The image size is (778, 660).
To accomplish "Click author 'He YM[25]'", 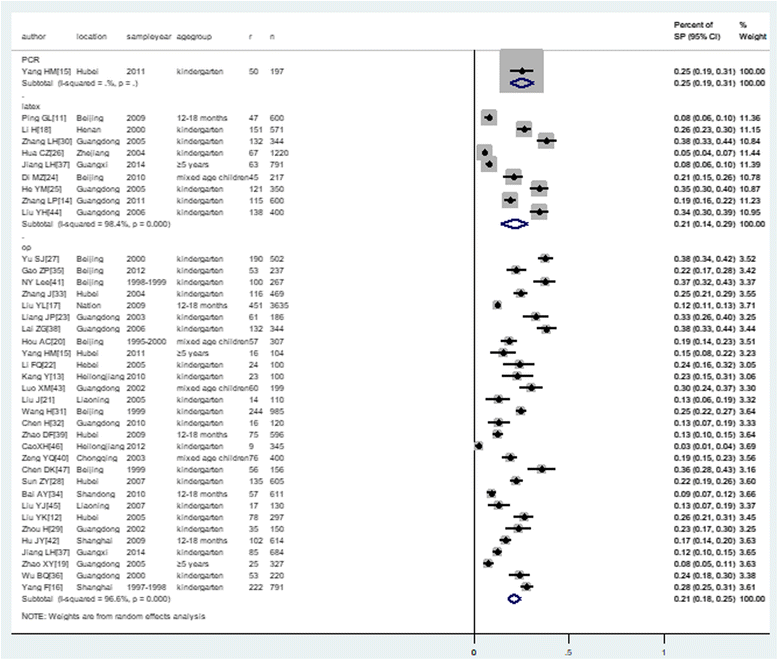I will [42, 189].
